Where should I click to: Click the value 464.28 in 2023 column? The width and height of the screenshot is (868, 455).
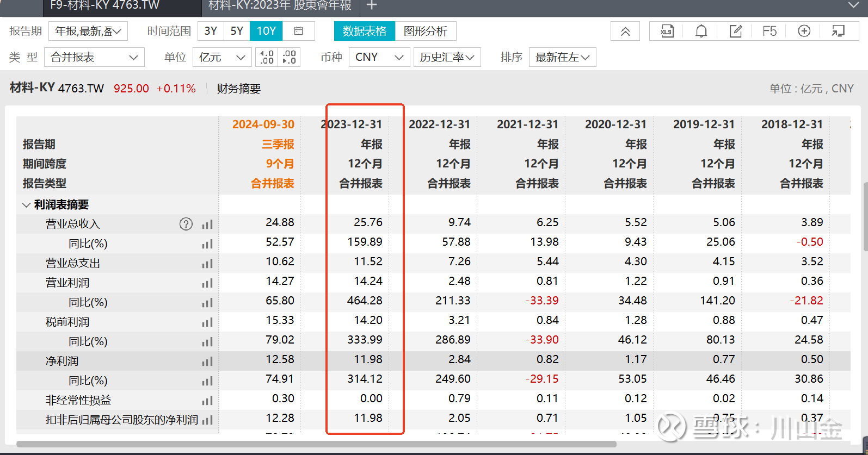tap(365, 301)
